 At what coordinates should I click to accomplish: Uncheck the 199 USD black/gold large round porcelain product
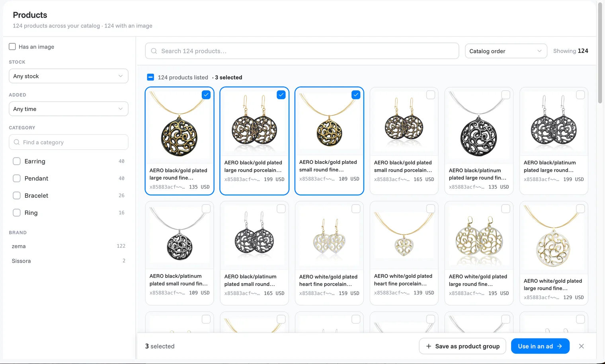click(x=281, y=95)
